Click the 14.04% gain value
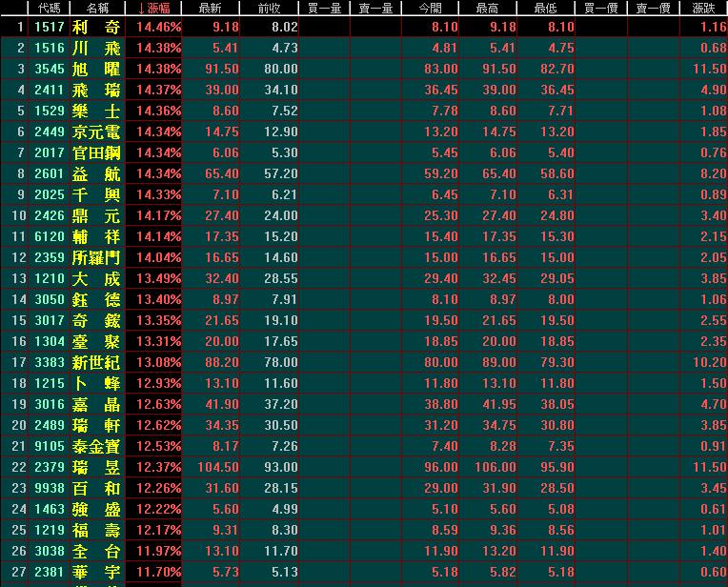 pos(158,257)
